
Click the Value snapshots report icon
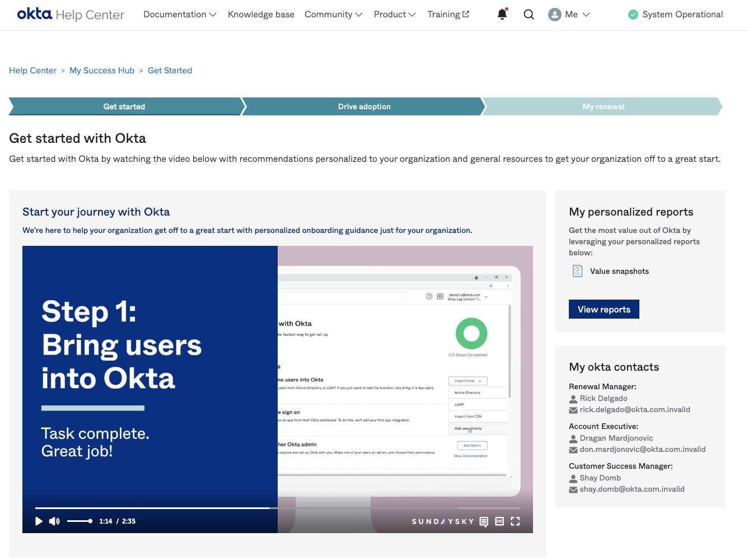[x=577, y=271]
